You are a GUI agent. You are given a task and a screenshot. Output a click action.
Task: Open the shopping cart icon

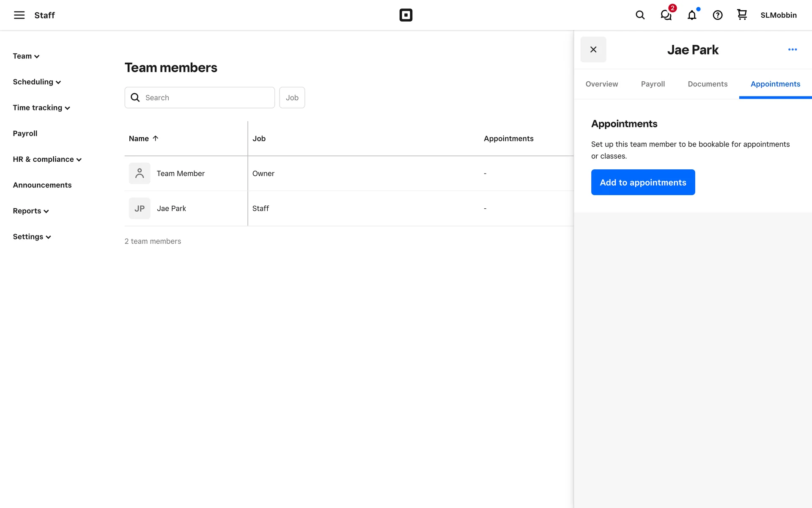pyautogui.click(x=742, y=15)
